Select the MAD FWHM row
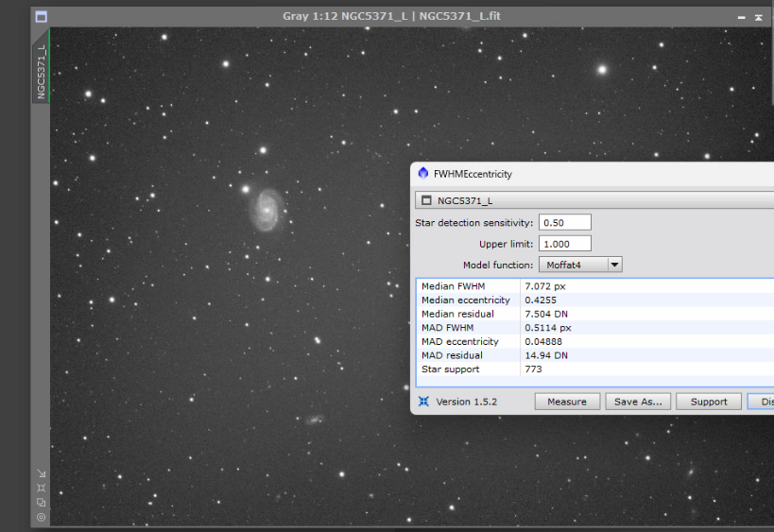 (595, 328)
